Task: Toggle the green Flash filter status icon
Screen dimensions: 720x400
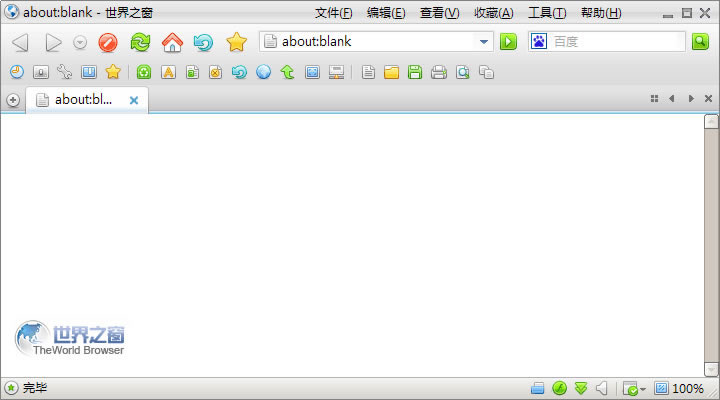Action: click(x=559, y=388)
